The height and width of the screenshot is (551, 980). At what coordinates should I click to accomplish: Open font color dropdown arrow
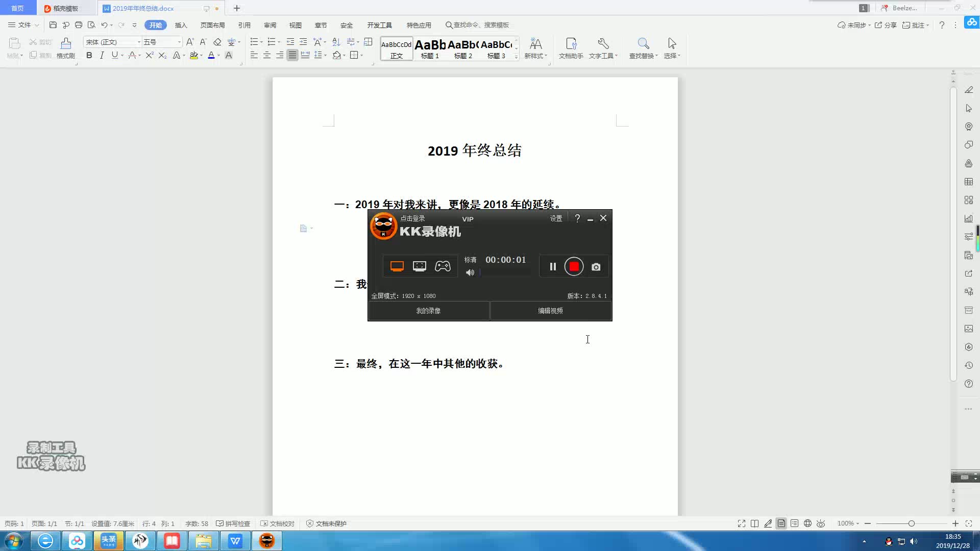219,55
